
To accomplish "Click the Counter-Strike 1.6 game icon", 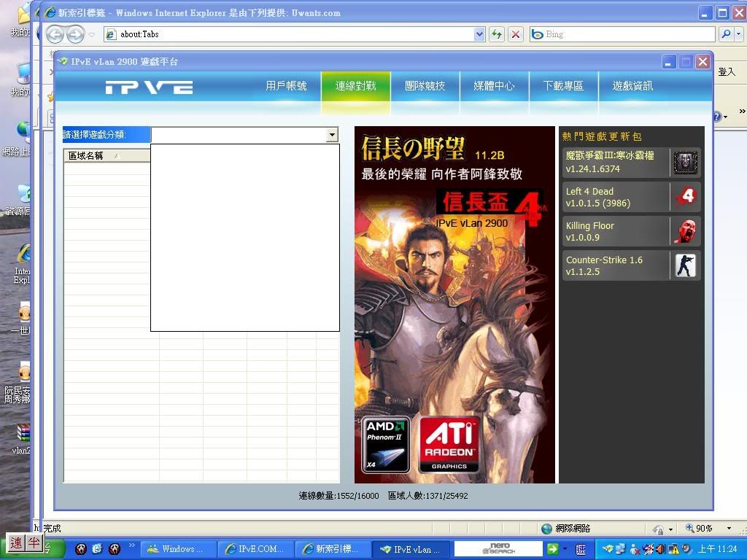I will pos(685,265).
